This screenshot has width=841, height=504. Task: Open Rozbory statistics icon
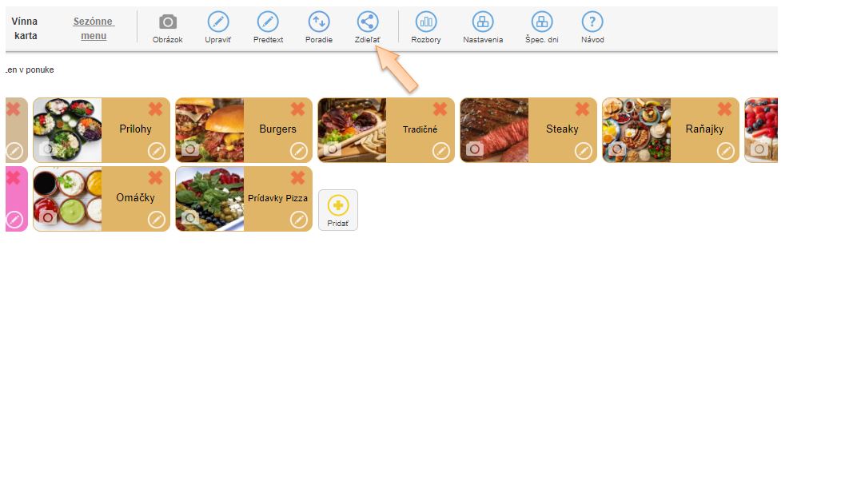pos(426,22)
